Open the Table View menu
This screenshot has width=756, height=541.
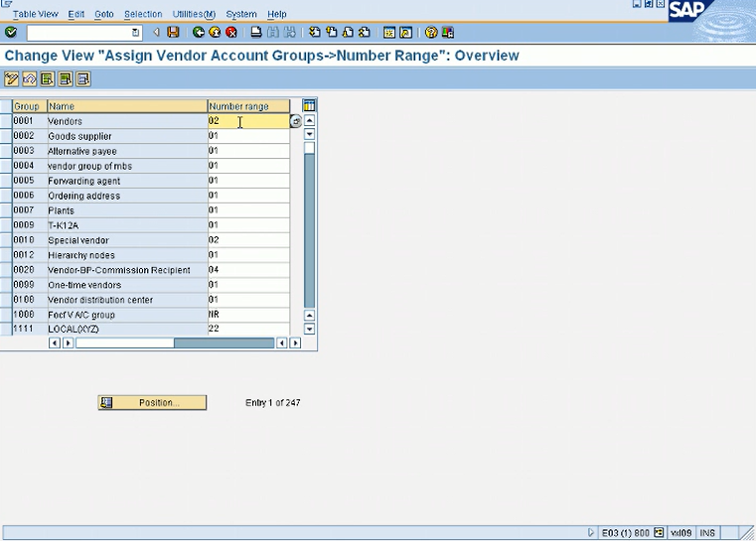(35, 14)
